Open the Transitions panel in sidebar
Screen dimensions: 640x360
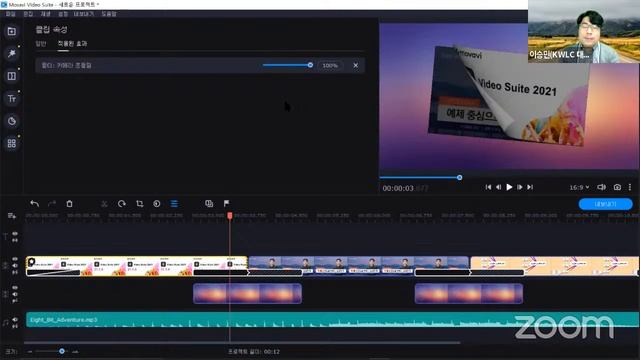point(11,76)
